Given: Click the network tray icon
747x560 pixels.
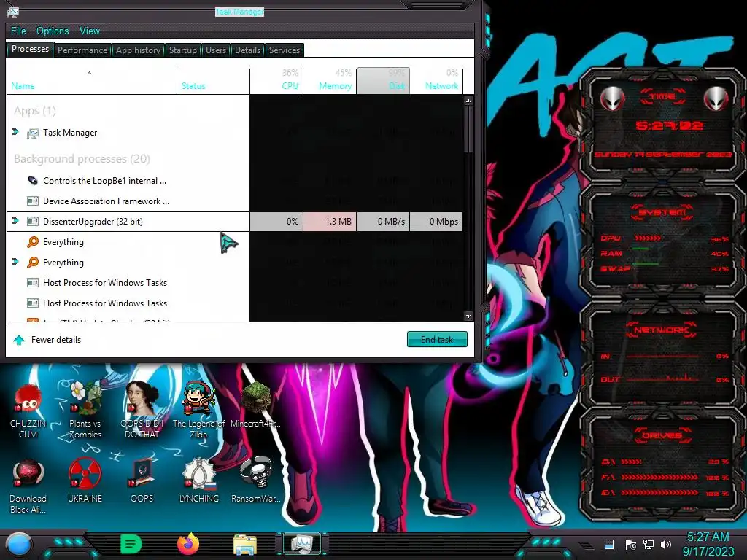Looking at the screenshot, I should pyautogui.click(x=649, y=544).
